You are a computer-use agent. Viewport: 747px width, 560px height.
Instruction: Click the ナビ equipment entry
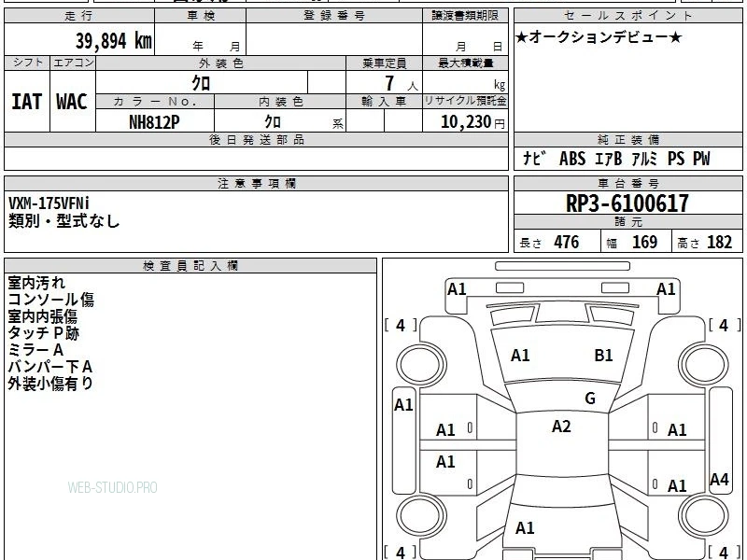point(534,158)
